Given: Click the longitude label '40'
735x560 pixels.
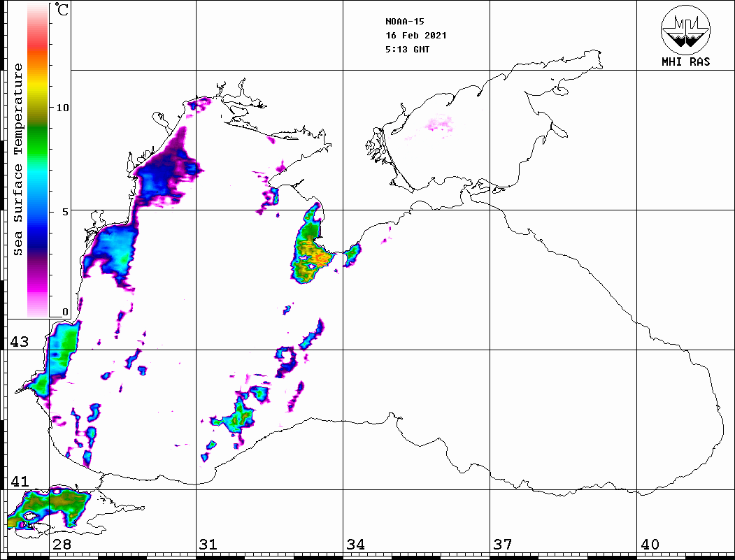Looking at the screenshot, I should 650,545.
